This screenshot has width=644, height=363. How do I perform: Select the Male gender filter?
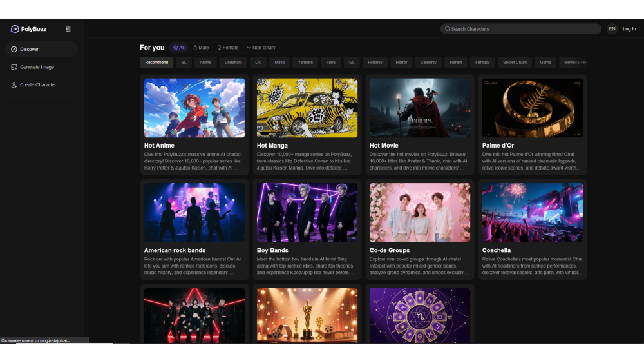tap(201, 48)
